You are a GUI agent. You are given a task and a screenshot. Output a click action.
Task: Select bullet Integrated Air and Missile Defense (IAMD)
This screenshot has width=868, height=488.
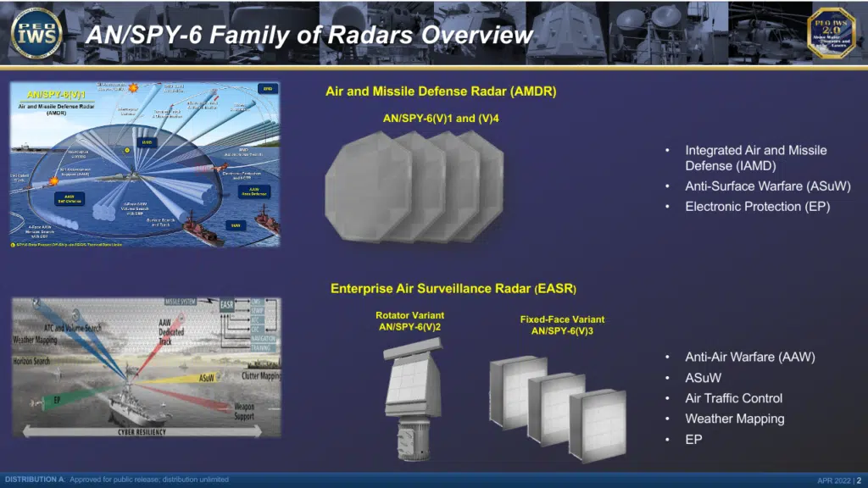pyautogui.click(x=755, y=158)
